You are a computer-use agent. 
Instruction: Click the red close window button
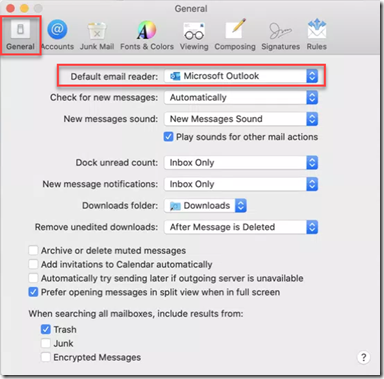(10, 8)
